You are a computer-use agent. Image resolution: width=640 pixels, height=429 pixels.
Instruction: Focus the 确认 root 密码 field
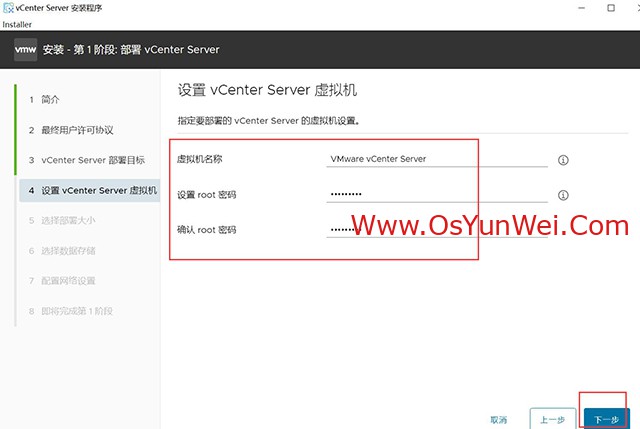(x=437, y=229)
